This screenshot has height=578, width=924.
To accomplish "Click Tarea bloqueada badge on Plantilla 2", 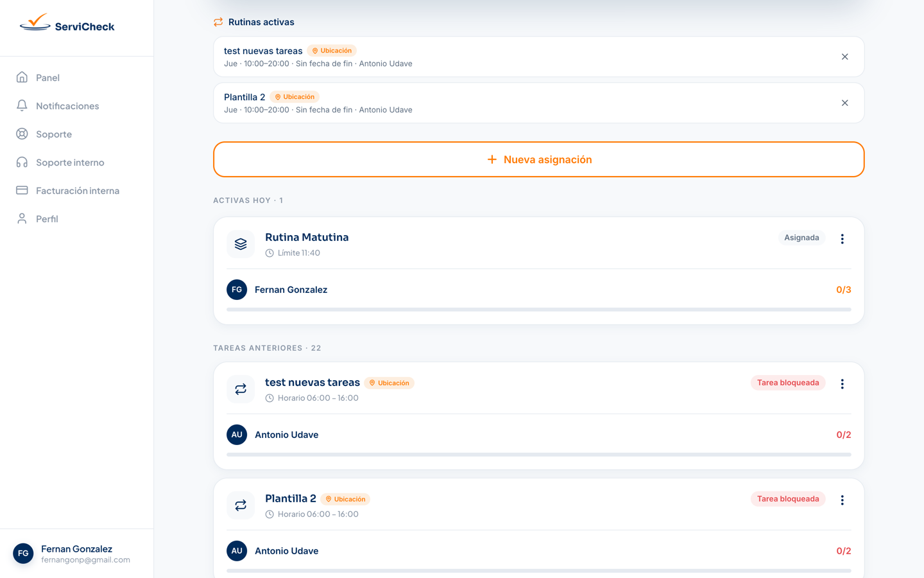I will coord(788,499).
